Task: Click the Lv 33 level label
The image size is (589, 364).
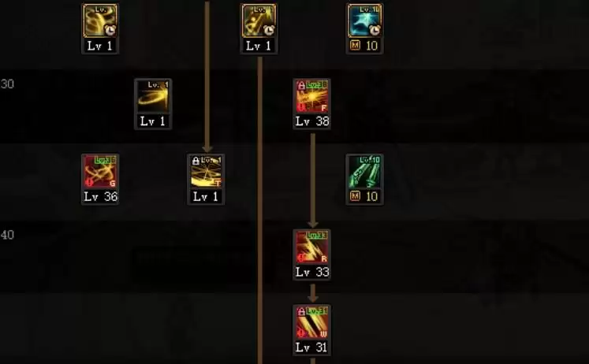Action: [x=312, y=272]
